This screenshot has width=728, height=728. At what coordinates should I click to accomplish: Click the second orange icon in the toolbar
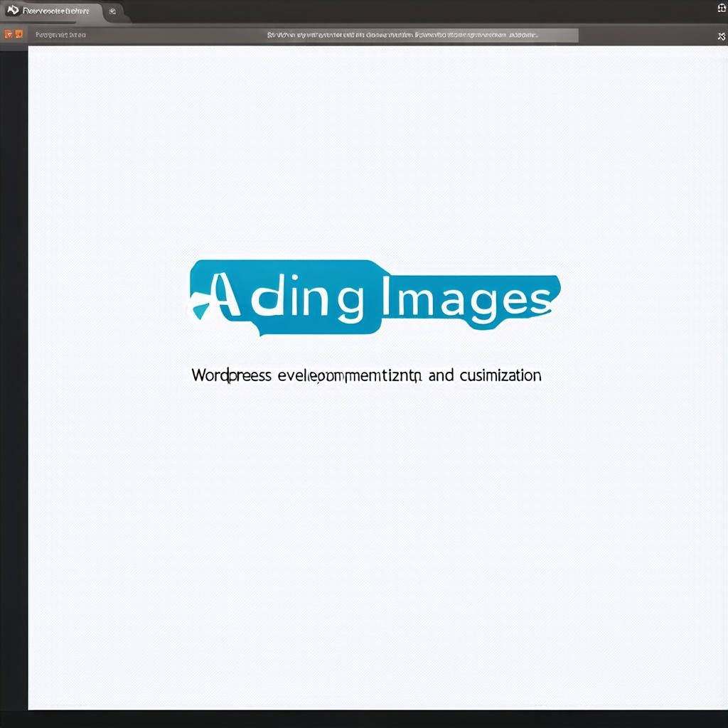19,34
